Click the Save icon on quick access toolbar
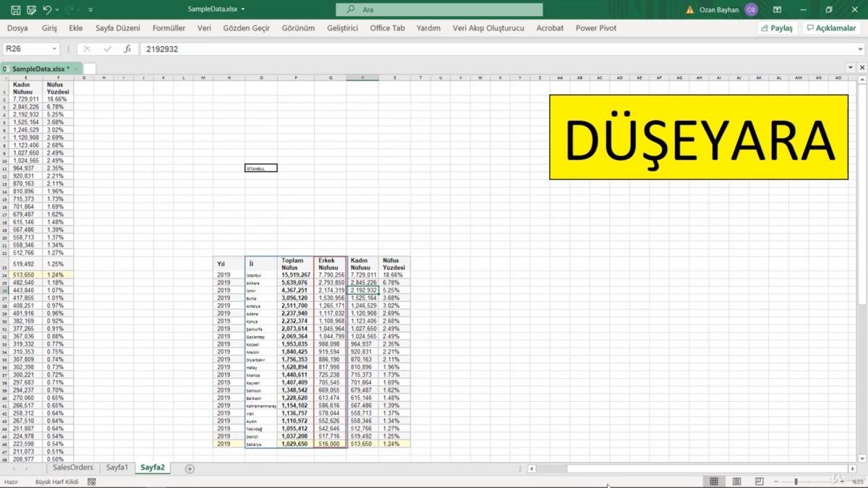The height and width of the screenshot is (488, 868). tap(15, 9)
